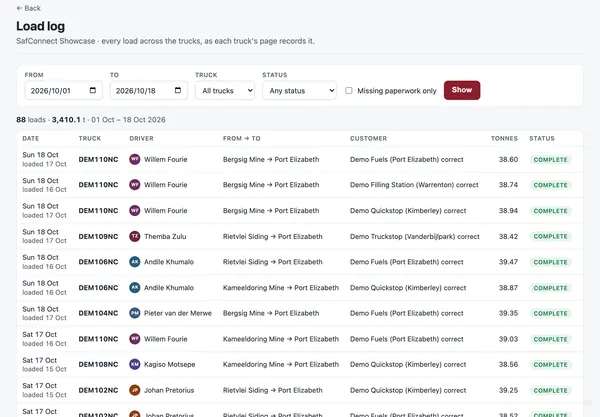Image resolution: width=600 pixels, height=417 pixels.
Task: Click tonnes value 39.25
Action: click(508, 390)
